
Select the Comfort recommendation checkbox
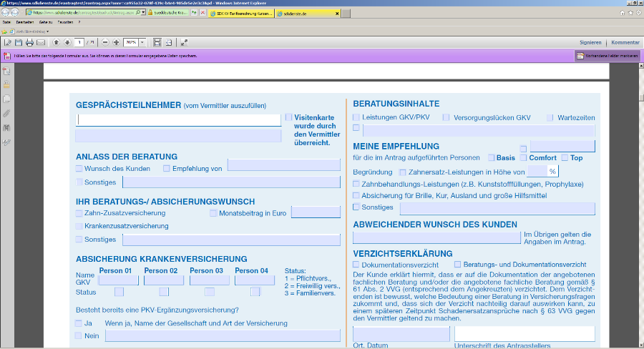tap(523, 157)
